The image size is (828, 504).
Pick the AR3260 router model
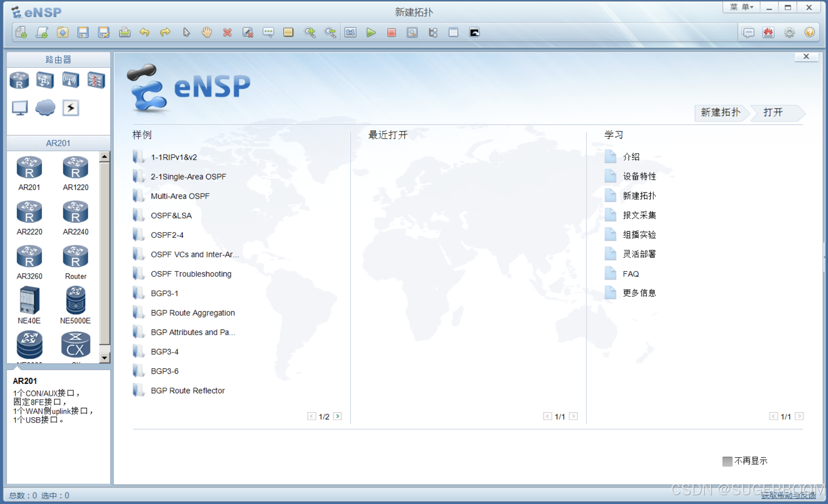pos(29,262)
